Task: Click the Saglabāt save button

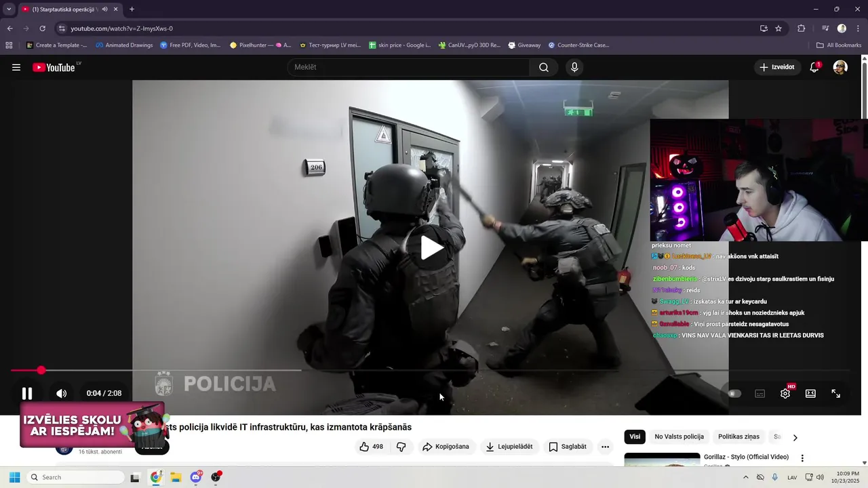Action: [568, 447]
